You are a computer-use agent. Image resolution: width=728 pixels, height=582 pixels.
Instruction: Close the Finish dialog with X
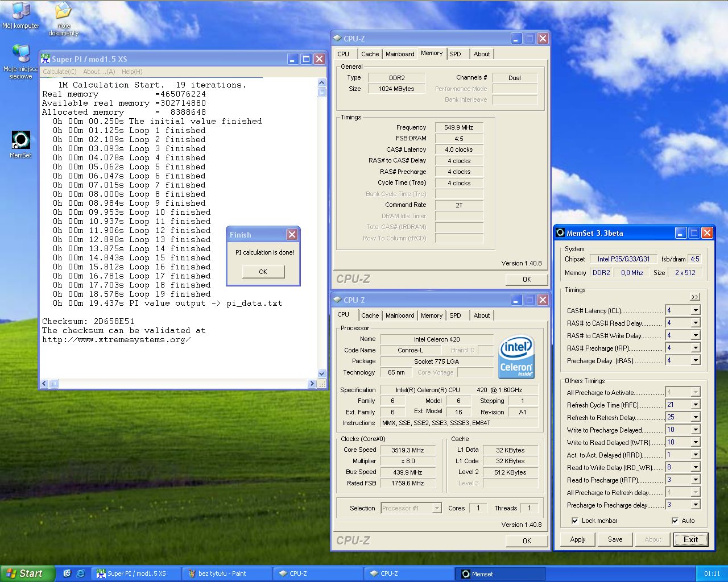[x=292, y=234]
